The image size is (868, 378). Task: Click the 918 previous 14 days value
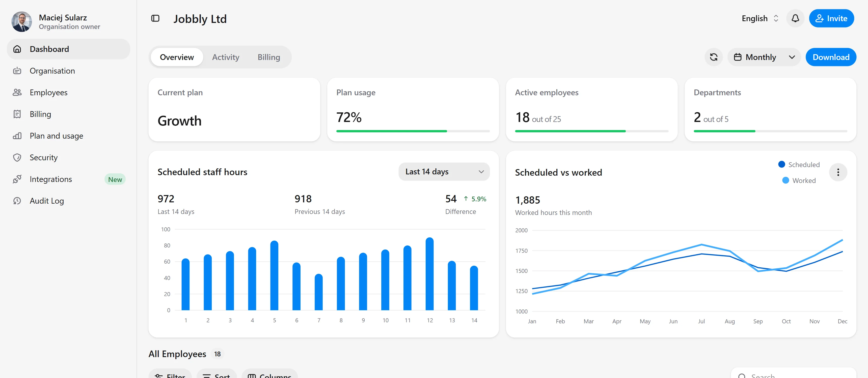[x=303, y=199]
